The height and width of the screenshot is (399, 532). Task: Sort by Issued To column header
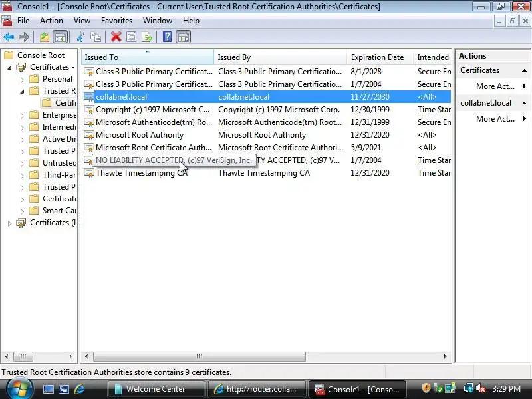pos(148,57)
